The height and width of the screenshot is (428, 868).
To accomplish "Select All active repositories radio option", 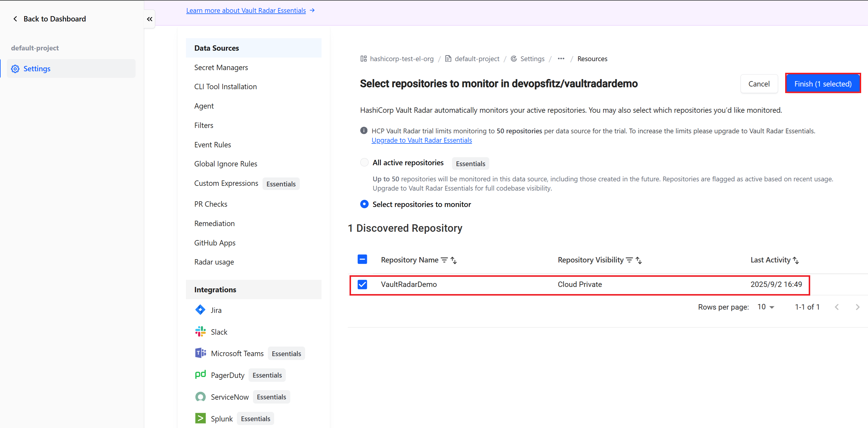I will (364, 163).
